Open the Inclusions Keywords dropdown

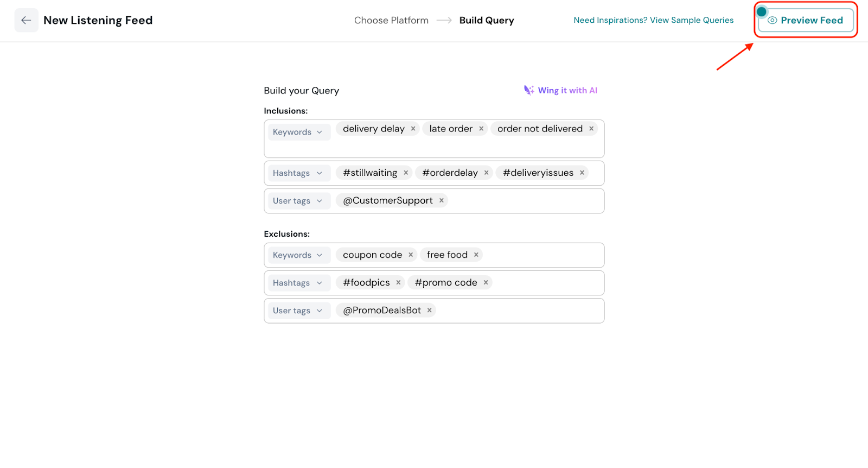coord(298,132)
